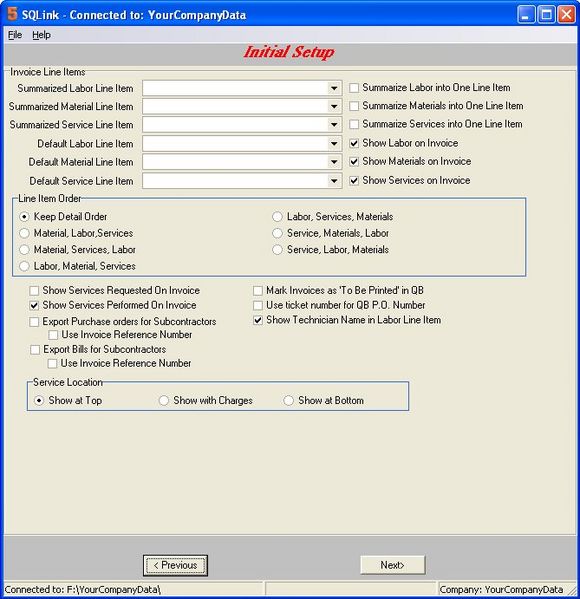Open the Help menu
Image resolution: width=580 pixels, height=599 pixels.
point(41,35)
